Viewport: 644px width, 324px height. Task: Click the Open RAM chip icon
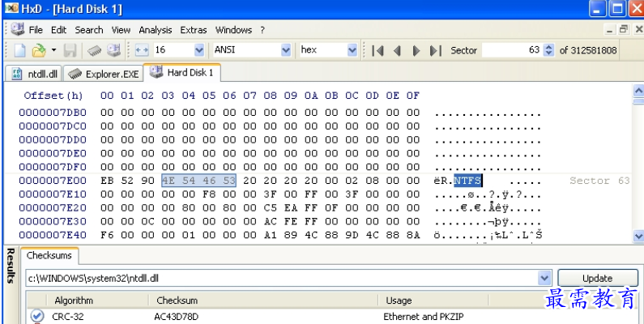pyautogui.click(x=94, y=50)
